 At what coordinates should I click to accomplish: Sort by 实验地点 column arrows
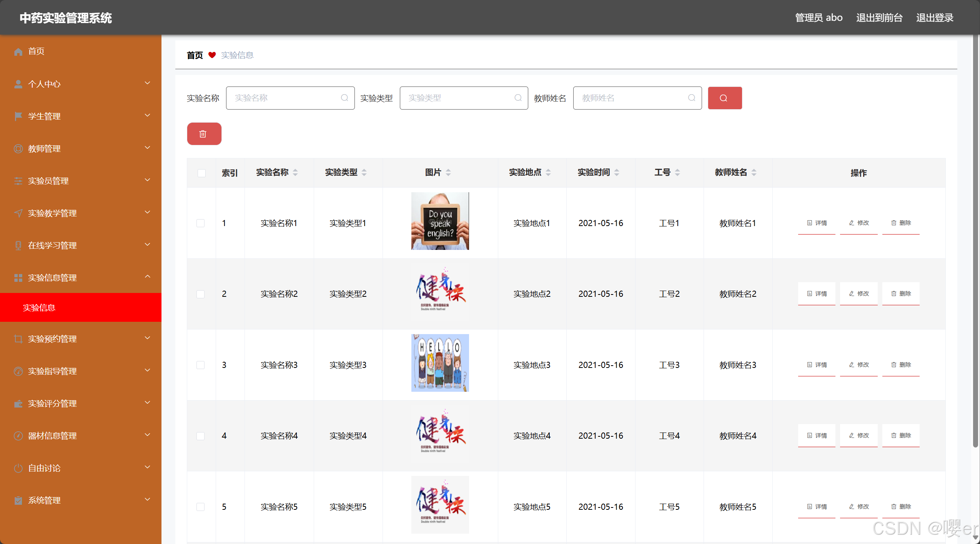click(x=548, y=173)
